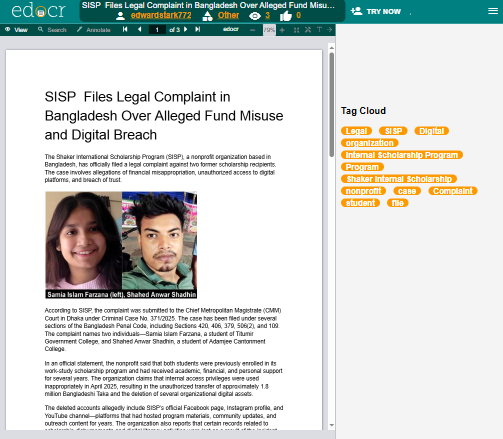Click the likes count 0
The image size is (503, 439).
coord(298,15)
